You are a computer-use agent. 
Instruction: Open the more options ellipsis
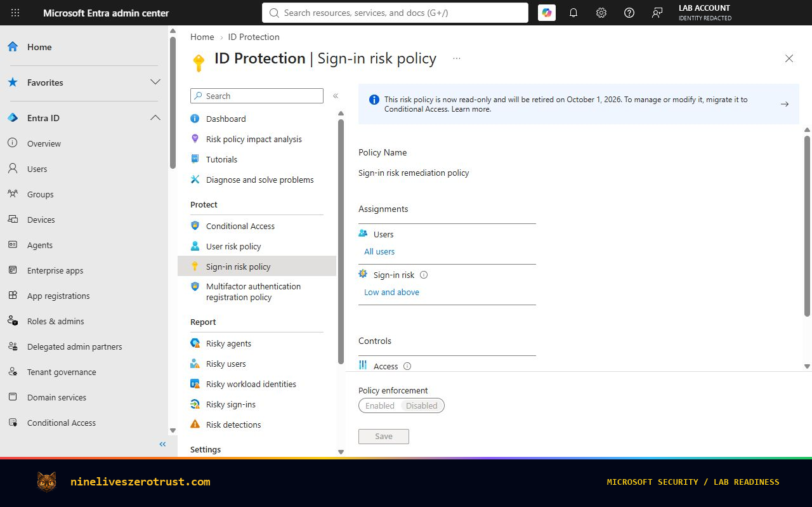(x=456, y=58)
